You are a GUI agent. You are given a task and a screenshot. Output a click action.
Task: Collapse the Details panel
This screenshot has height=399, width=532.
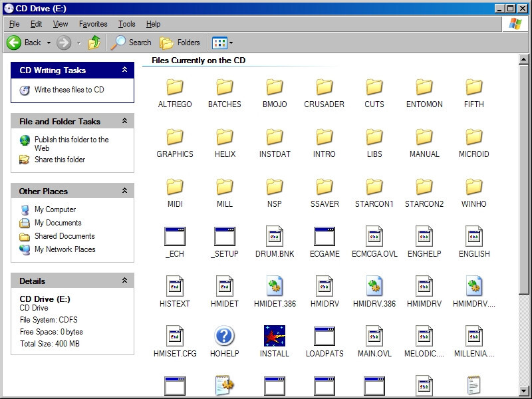124,281
